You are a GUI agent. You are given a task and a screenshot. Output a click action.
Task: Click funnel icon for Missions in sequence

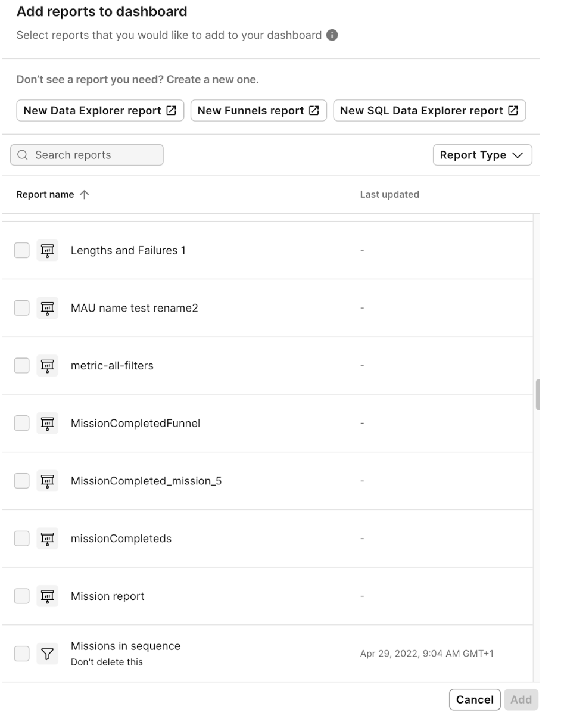(x=47, y=654)
